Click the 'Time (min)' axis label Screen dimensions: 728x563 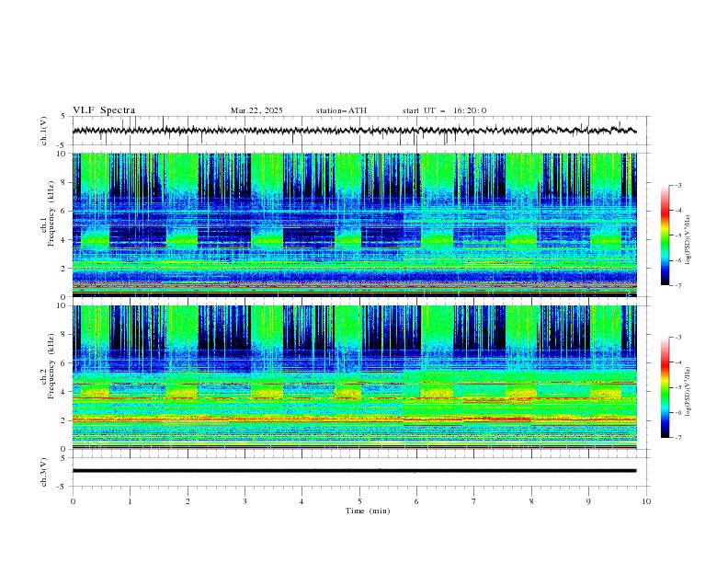tap(368, 511)
